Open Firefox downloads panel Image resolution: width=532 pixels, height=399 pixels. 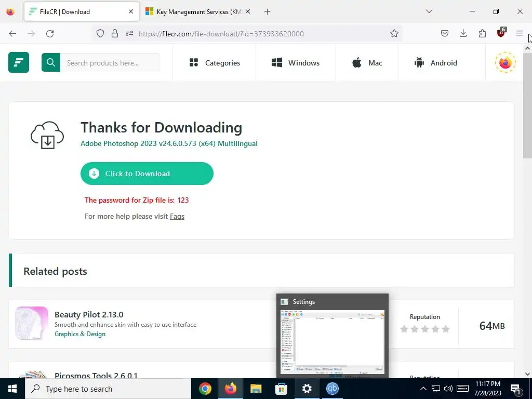tap(463, 34)
